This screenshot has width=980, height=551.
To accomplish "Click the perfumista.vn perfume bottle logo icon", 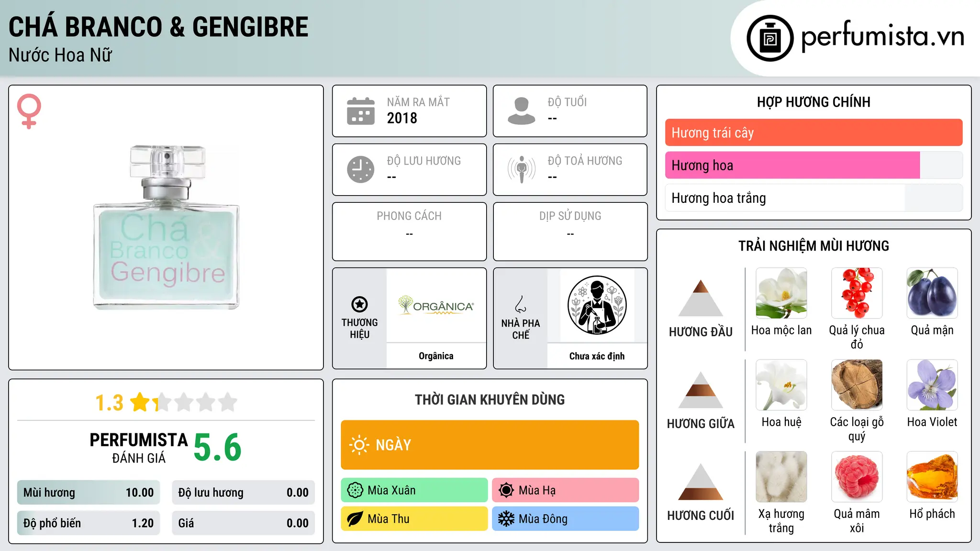I will coord(770,38).
